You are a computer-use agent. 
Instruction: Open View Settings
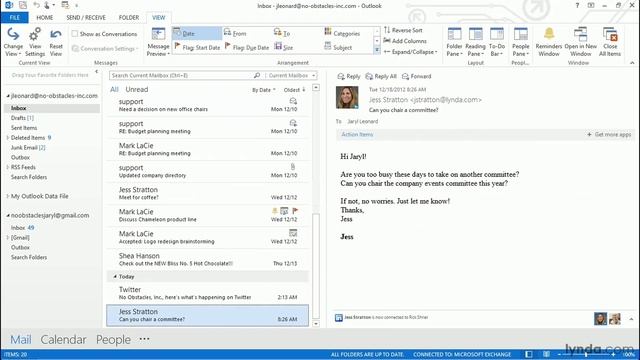(x=35, y=42)
